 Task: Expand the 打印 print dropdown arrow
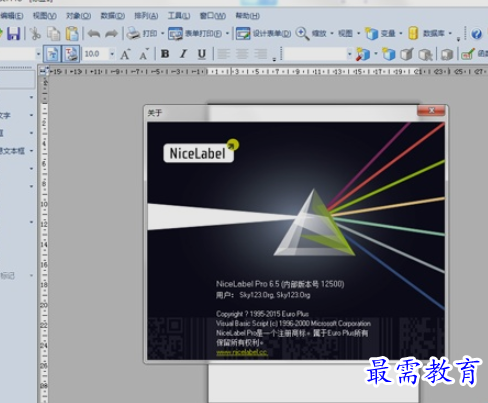(162, 34)
